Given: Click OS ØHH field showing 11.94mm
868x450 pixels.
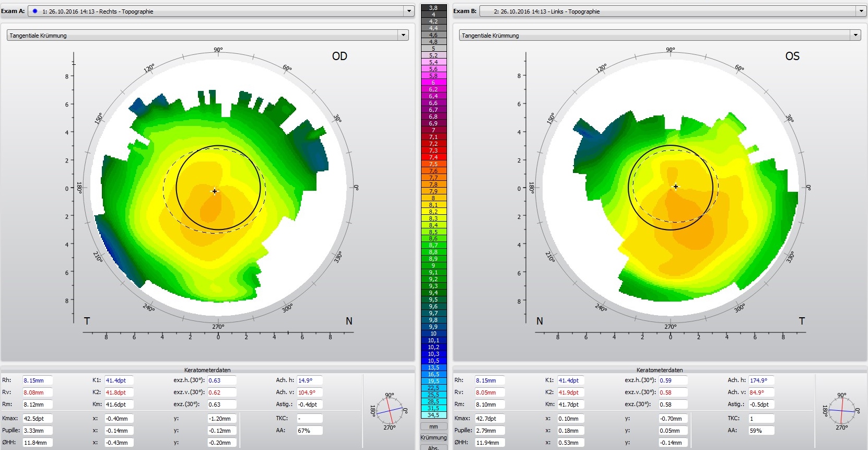Looking at the screenshot, I should point(489,443).
